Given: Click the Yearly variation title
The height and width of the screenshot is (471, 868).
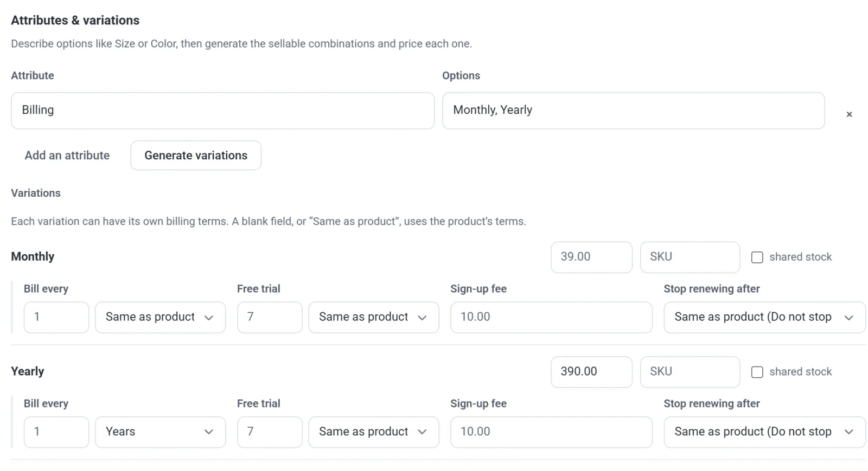Looking at the screenshot, I should [28, 372].
